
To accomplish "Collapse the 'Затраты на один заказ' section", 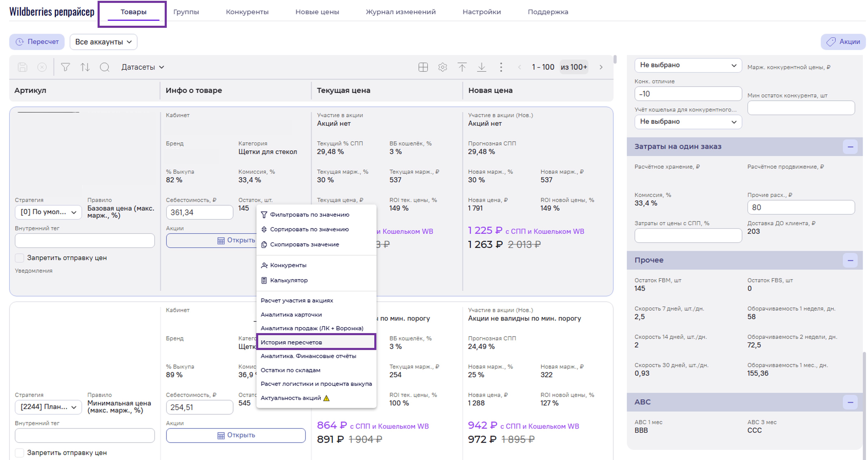I will click(x=850, y=147).
